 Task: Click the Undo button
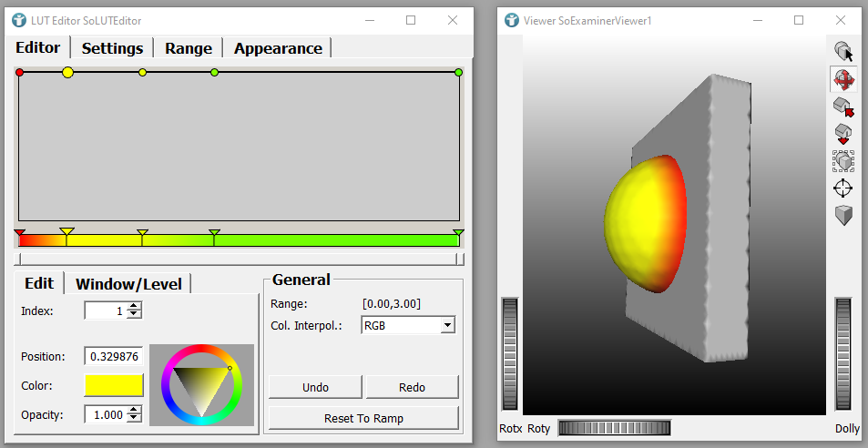point(315,387)
